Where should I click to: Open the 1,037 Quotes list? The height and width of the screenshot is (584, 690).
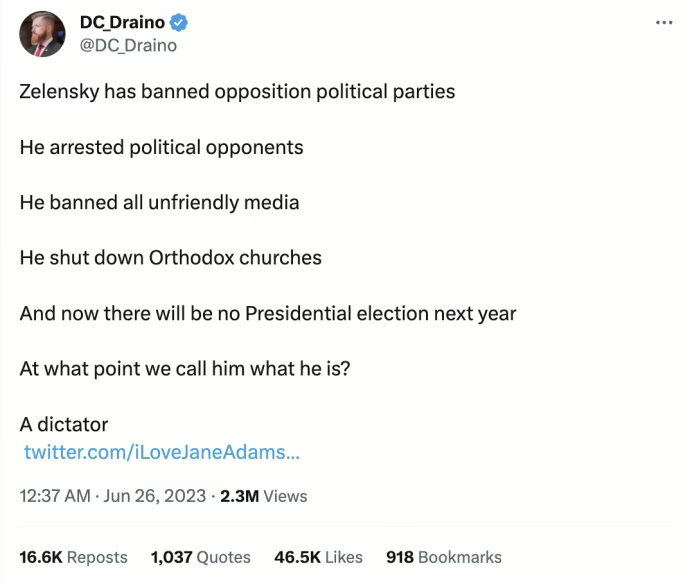tap(200, 557)
